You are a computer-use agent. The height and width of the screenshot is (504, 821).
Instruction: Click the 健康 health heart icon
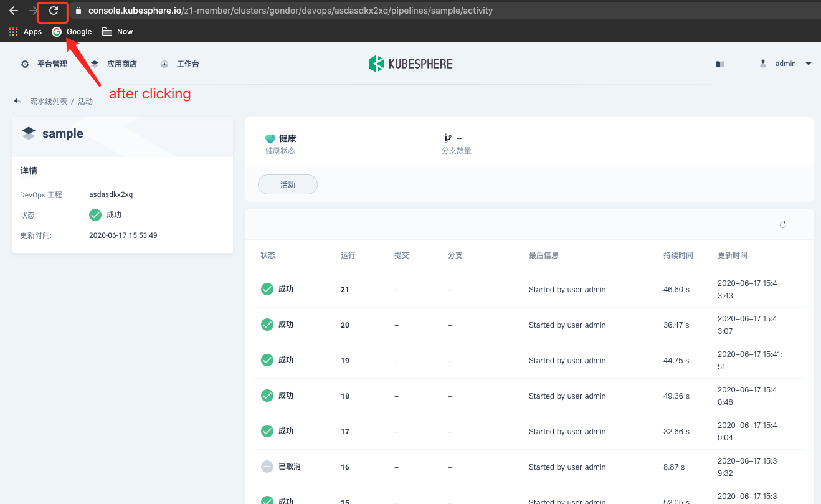tap(270, 139)
